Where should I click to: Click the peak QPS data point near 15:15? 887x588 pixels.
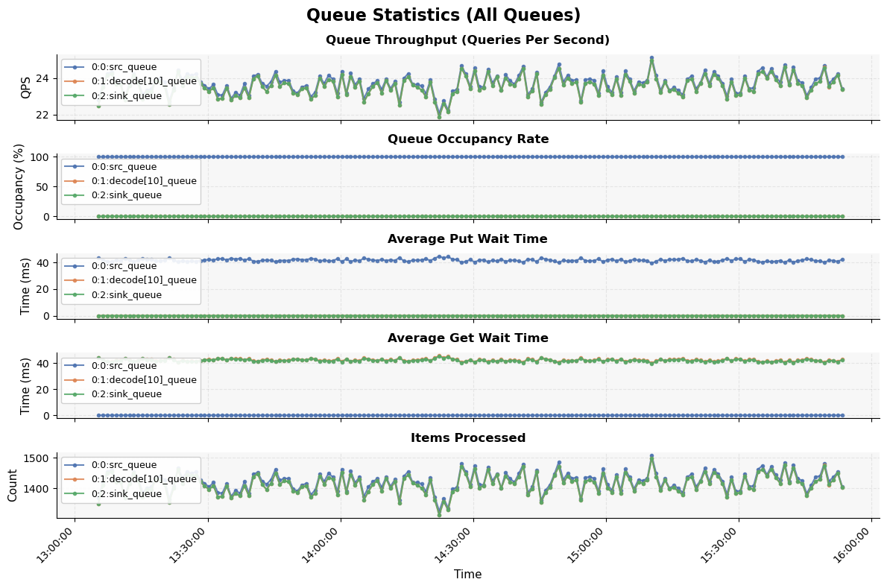652,57
